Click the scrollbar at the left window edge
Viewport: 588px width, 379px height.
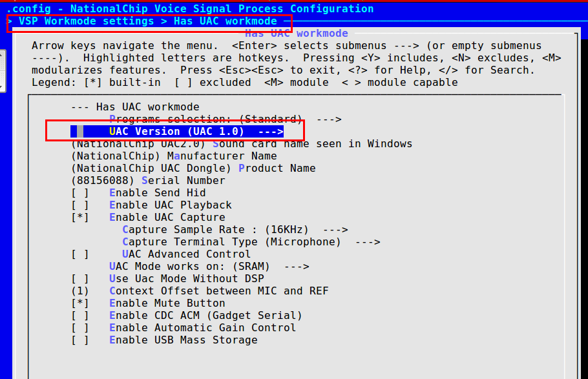2,71
